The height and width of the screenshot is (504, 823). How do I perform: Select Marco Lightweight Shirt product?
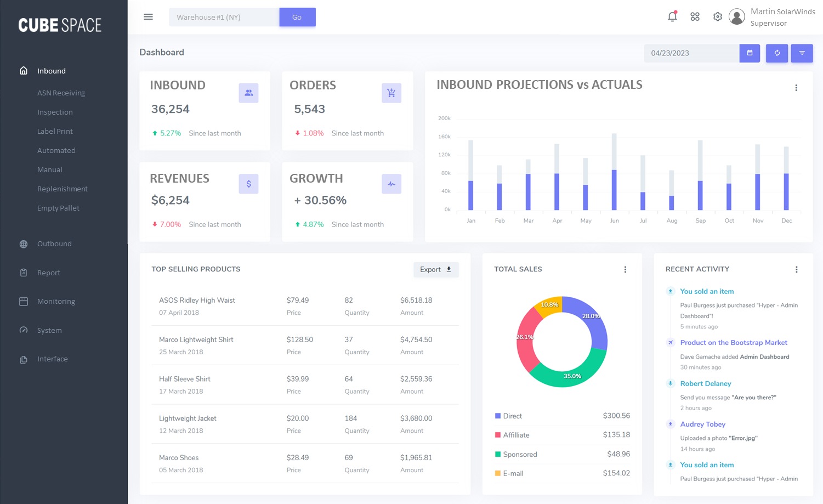click(196, 340)
